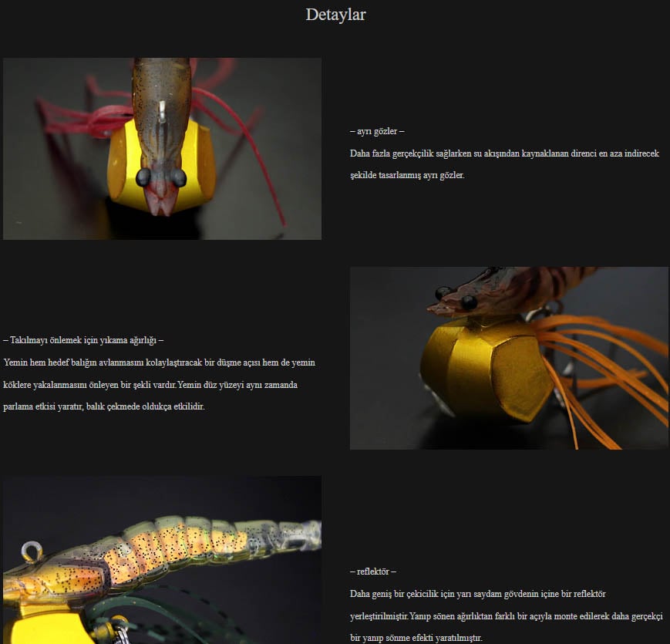Click the shrimp lure front-view photo with red skirt
Viewport: 670px width, 644px height.
[162, 149]
